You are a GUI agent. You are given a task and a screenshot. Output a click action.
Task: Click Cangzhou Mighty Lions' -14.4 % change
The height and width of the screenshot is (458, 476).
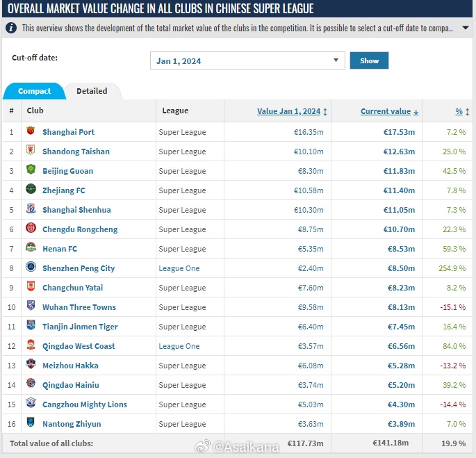point(452,404)
